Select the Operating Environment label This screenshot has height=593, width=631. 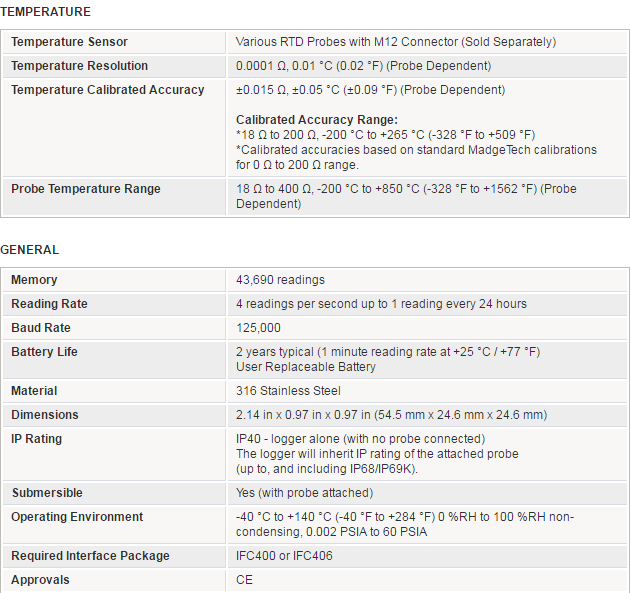coord(77,517)
